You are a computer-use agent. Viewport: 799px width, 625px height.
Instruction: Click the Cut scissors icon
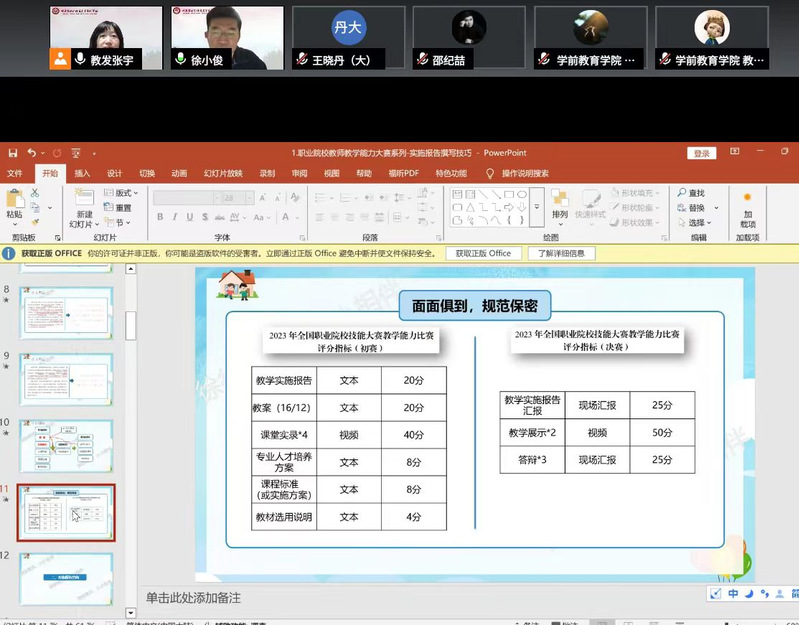point(36,192)
